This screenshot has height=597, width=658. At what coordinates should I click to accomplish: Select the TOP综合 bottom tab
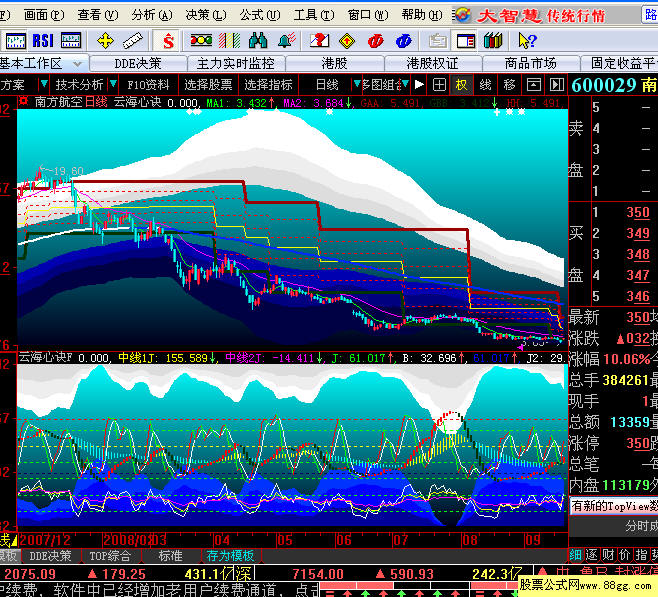(x=110, y=556)
